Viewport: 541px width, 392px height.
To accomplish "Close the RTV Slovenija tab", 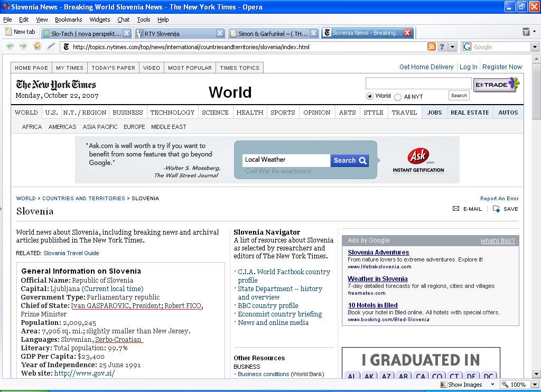I will click(220, 33).
